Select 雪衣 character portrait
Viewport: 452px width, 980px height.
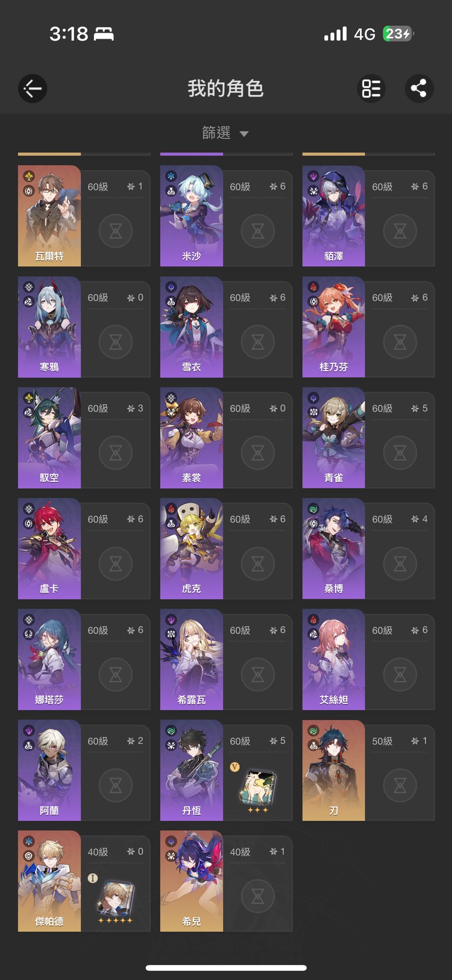pyautogui.click(x=192, y=327)
